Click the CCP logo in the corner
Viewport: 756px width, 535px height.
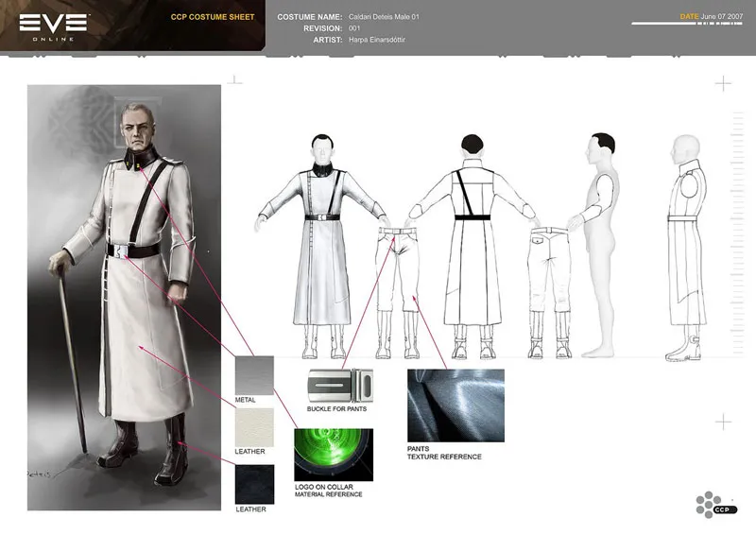[716, 505]
